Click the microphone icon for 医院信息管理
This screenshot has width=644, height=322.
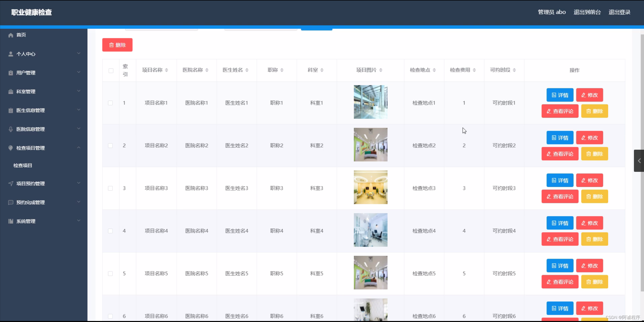11,129
